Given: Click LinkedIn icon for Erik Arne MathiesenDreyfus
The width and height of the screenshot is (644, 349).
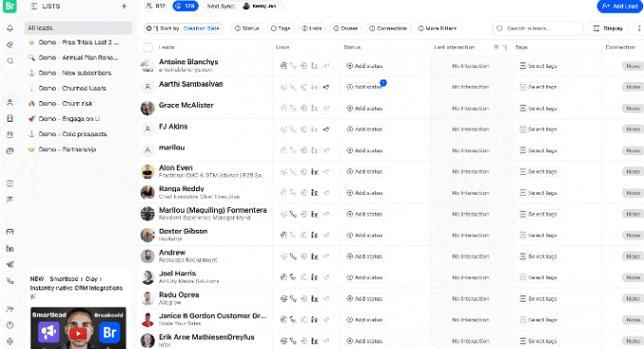Looking at the screenshot, I should coord(314,340).
